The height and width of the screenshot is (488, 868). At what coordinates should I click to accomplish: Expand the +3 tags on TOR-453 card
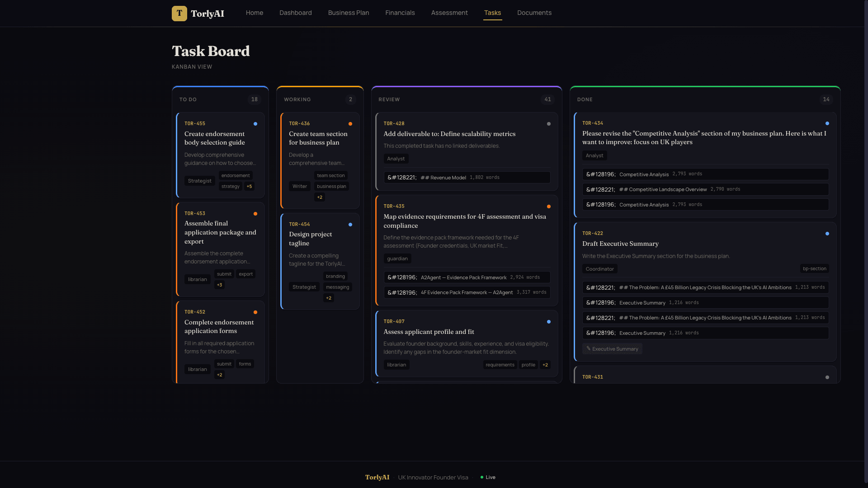(x=220, y=285)
